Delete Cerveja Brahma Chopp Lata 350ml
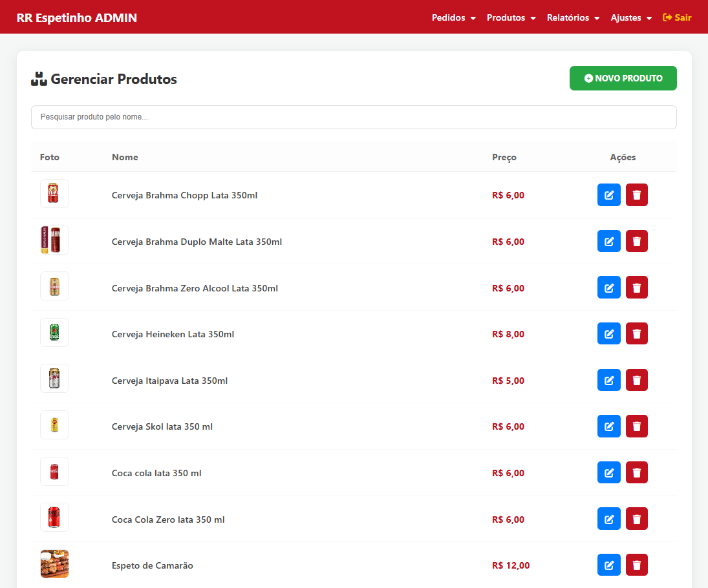The image size is (708, 588). click(637, 195)
